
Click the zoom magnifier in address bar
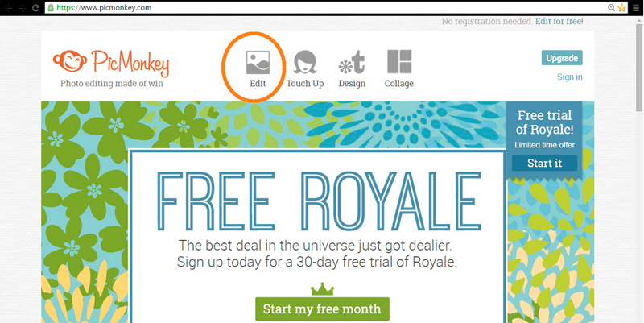(x=612, y=7)
